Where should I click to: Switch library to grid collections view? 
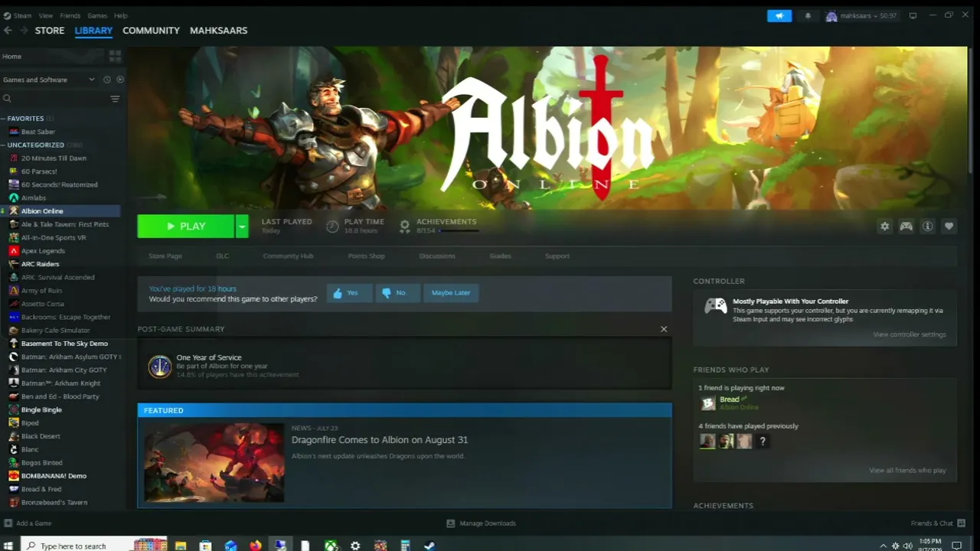click(x=115, y=56)
